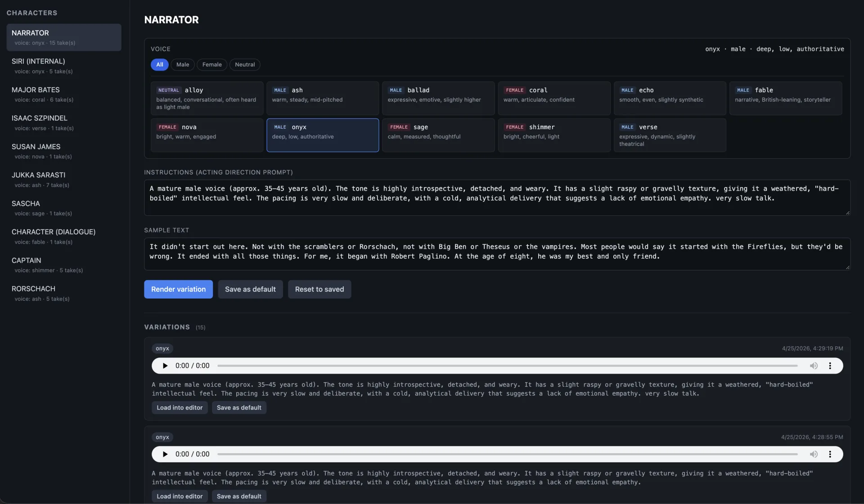Seek in the 4:29:19 PM audio progress bar
Image resolution: width=864 pixels, height=504 pixels.
coord(507,366)
